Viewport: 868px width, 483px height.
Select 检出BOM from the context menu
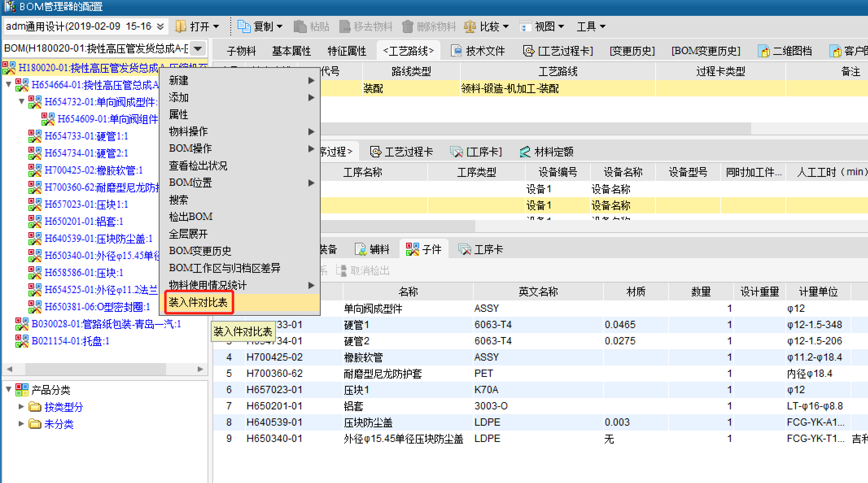[x=191, y=217]
